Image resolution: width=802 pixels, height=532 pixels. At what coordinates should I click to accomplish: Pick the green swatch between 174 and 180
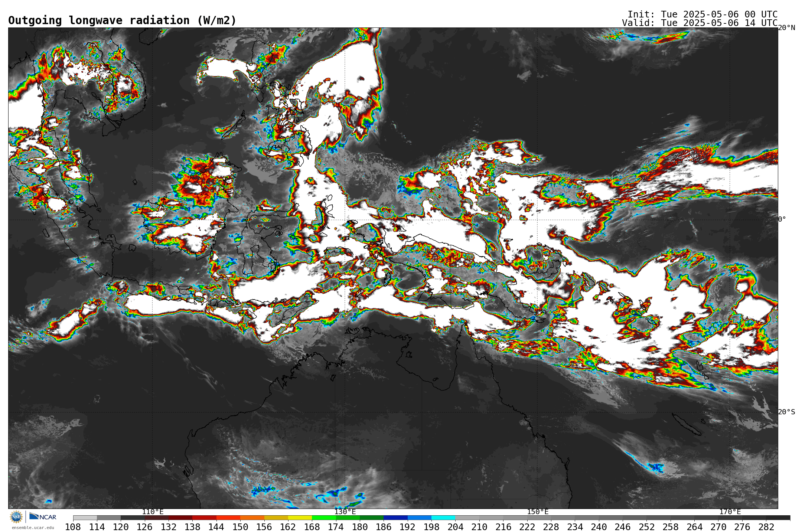[x=348, y=518]
